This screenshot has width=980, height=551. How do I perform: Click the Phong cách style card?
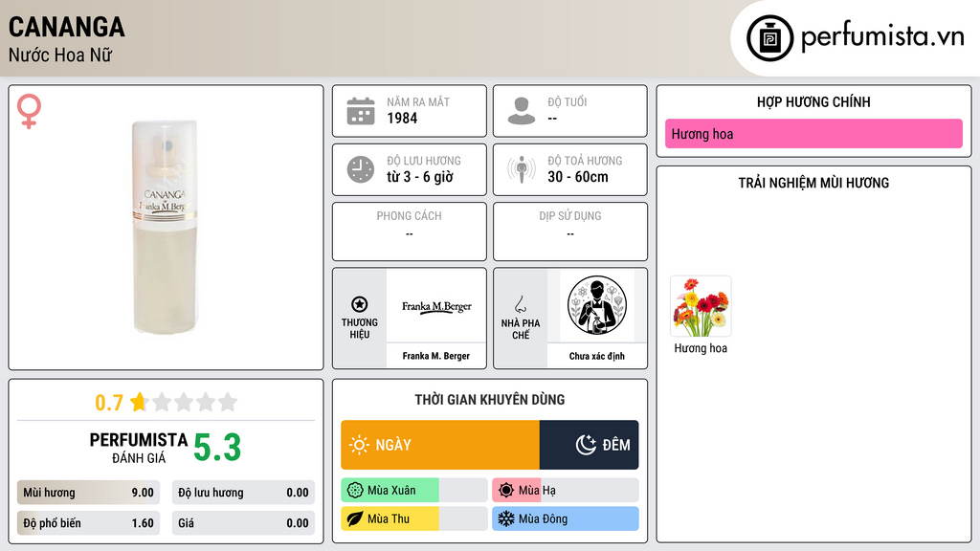tap(410, 231)
